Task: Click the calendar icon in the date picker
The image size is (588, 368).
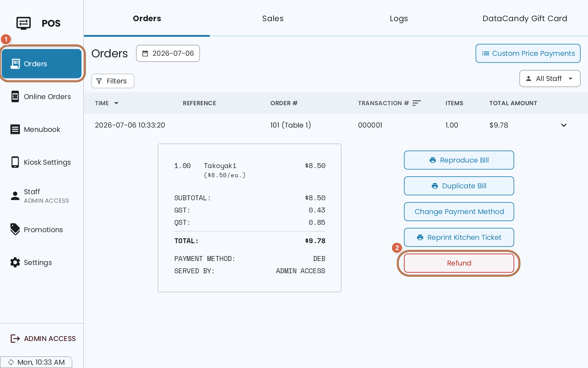Action: [x=145, y=53]
